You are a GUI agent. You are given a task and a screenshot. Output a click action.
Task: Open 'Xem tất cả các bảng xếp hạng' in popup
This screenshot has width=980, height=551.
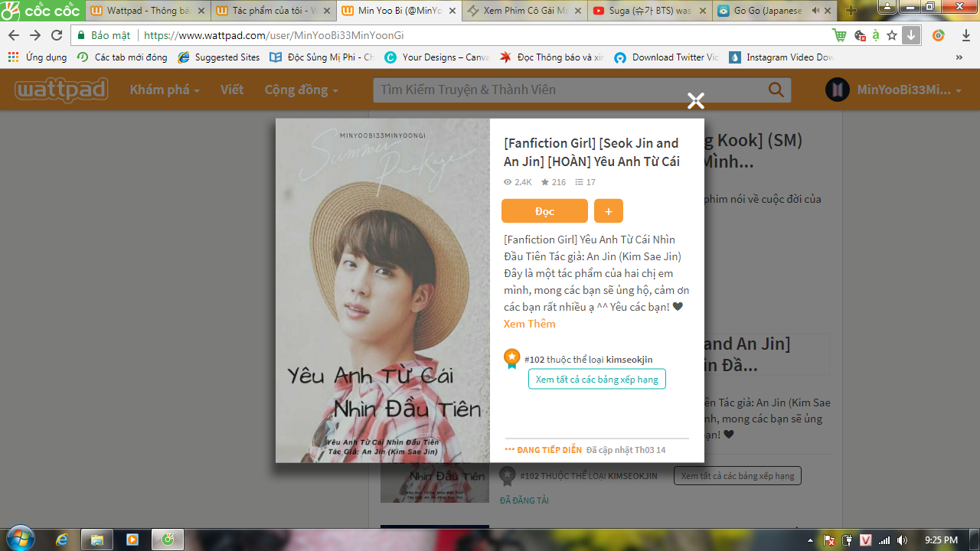(x=597, y=380)
